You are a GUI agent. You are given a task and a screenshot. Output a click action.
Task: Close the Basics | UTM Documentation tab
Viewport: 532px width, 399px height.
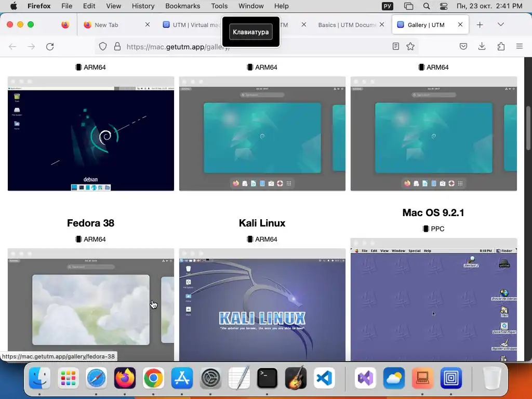pos(382,24)
